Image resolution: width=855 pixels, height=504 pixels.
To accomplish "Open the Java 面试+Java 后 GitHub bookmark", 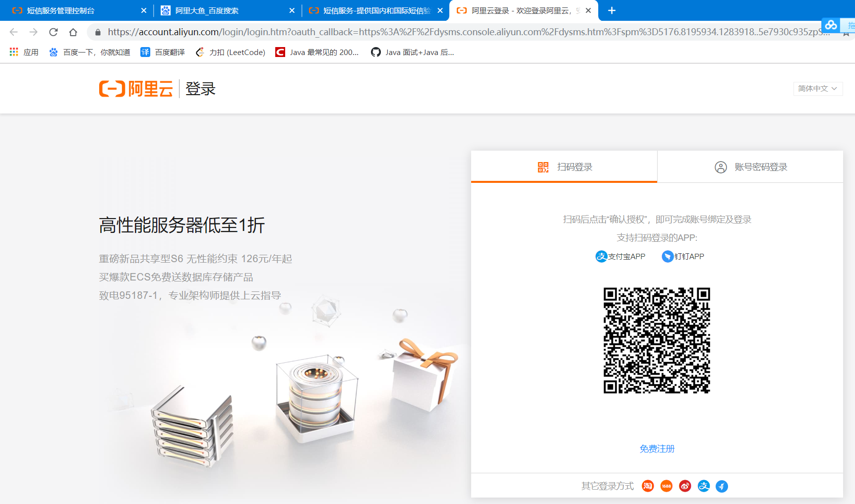I will pyautogui.click(x=413, y=52).
